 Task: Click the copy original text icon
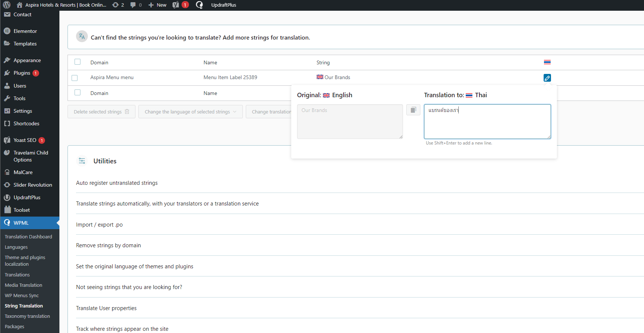coord(413,110)
